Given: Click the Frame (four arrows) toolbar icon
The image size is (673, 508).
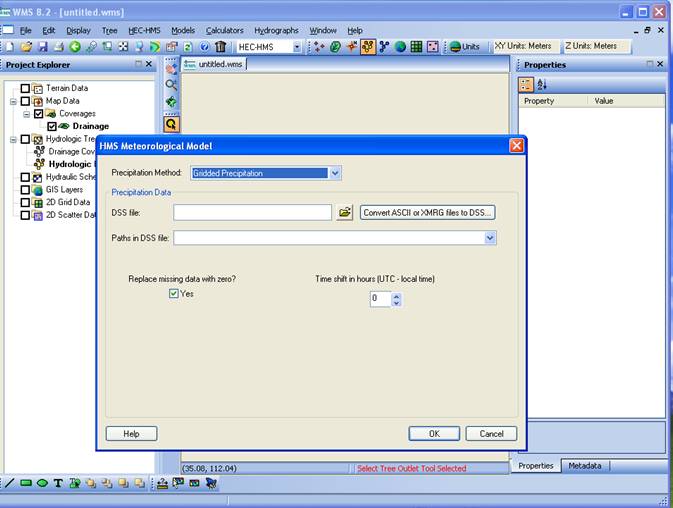Looking at the screenshot, I should (x=123, y=46).
